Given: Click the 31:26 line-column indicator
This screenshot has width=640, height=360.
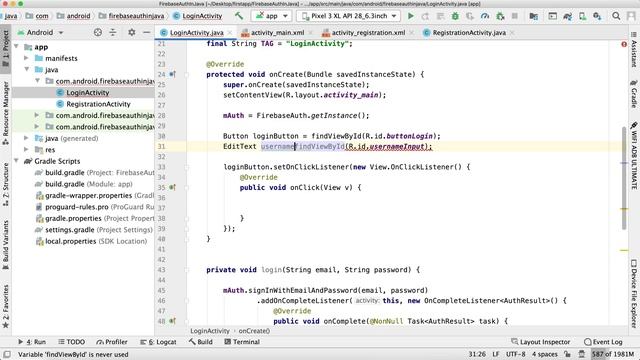Looking at the screenshot, I should pyautogui.click(x=477, y=354).
